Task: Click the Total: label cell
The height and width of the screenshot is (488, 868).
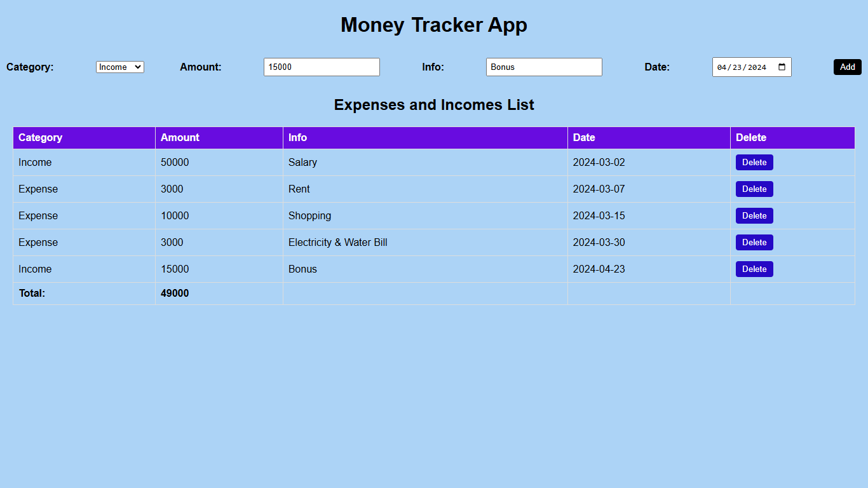Action: [x=84, y=294]
